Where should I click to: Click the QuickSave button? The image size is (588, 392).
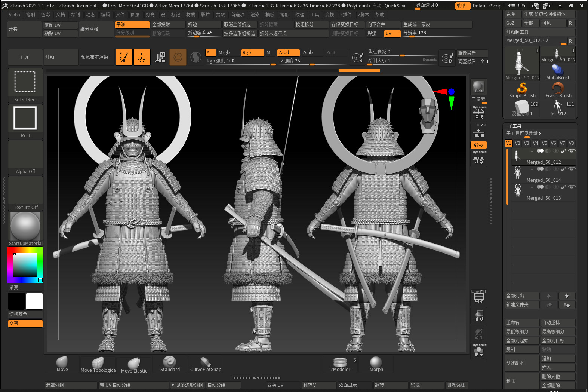395,6
